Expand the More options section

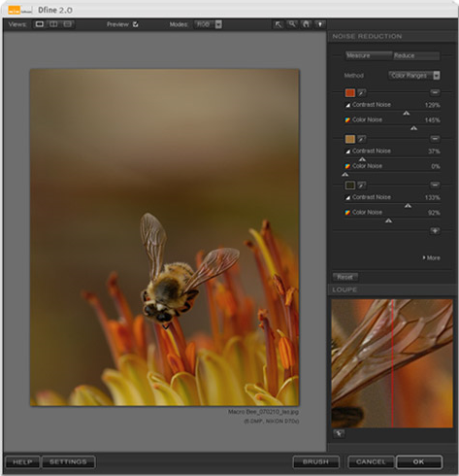click(432, 257)
